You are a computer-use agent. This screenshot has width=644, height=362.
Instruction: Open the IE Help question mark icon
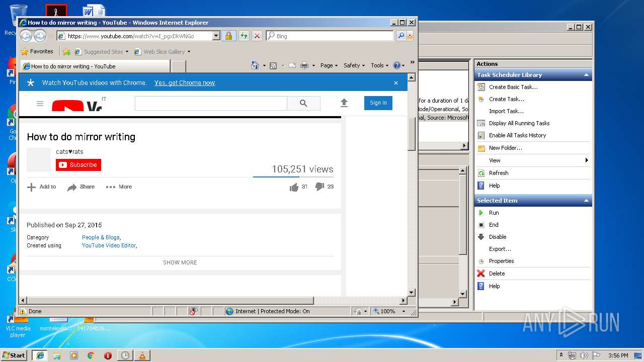pos(396,65)
